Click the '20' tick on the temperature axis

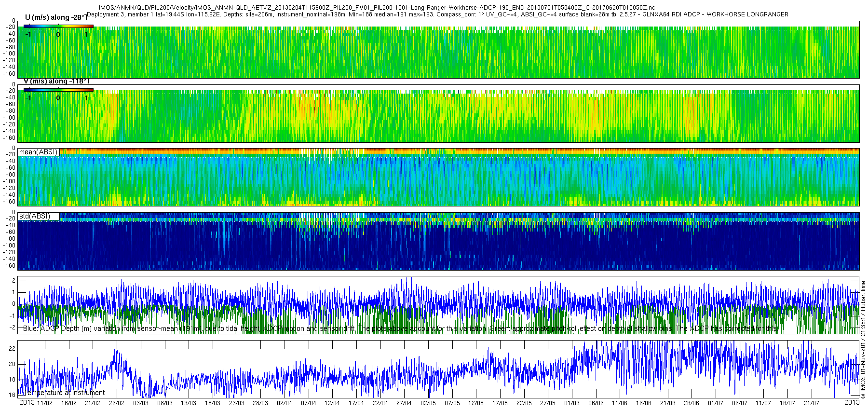pos(12,364)
